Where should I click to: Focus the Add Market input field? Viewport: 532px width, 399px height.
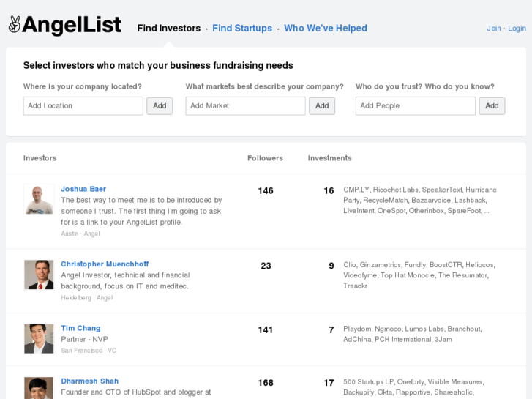(x=245, y=106)
